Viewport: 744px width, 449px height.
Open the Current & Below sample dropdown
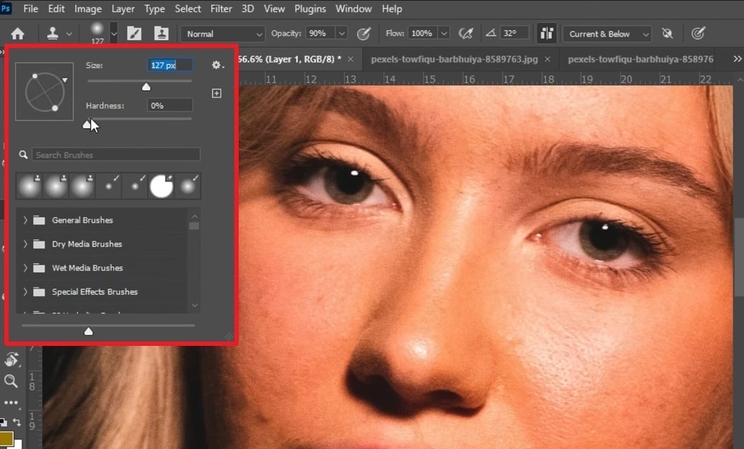click(609, 33)
